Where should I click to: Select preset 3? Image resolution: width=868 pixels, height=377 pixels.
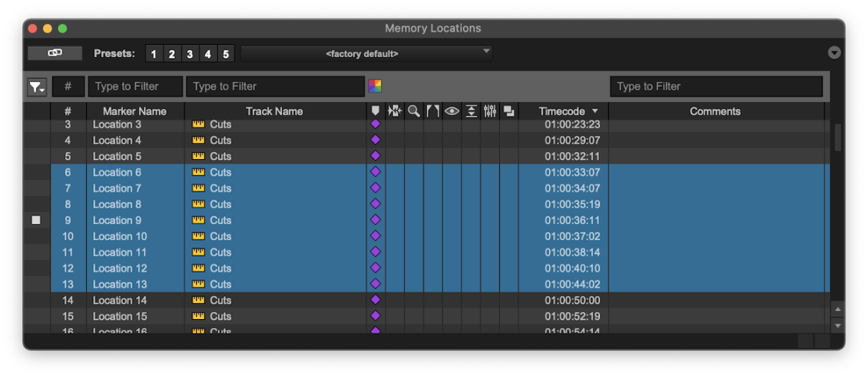(x=190, y=54)
